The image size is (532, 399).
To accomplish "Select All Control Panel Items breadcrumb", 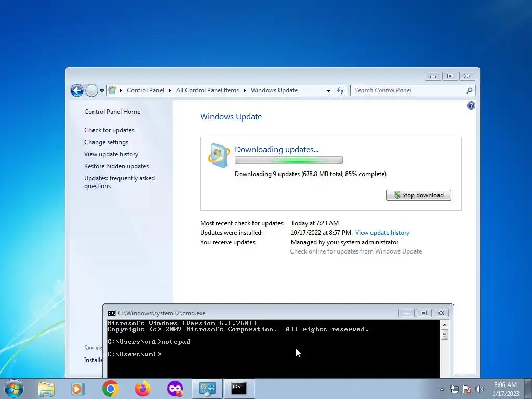I will pyautogui.click(x=207, y=90).
